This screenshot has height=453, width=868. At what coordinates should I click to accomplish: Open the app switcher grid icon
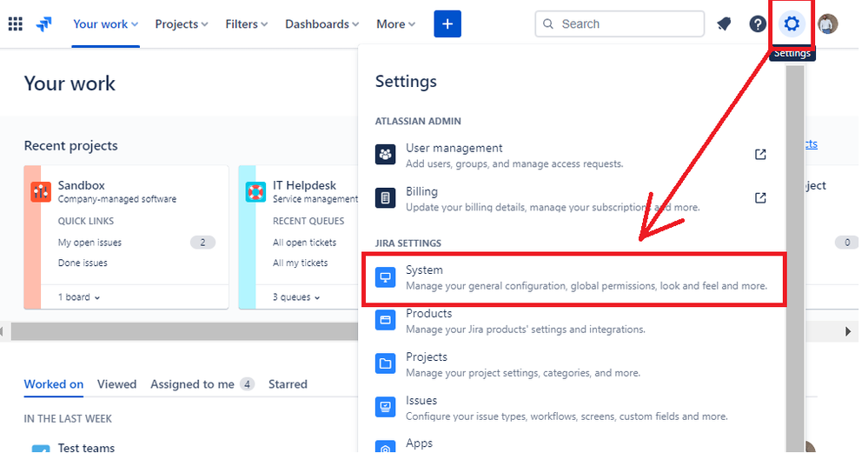click(16, 23)
